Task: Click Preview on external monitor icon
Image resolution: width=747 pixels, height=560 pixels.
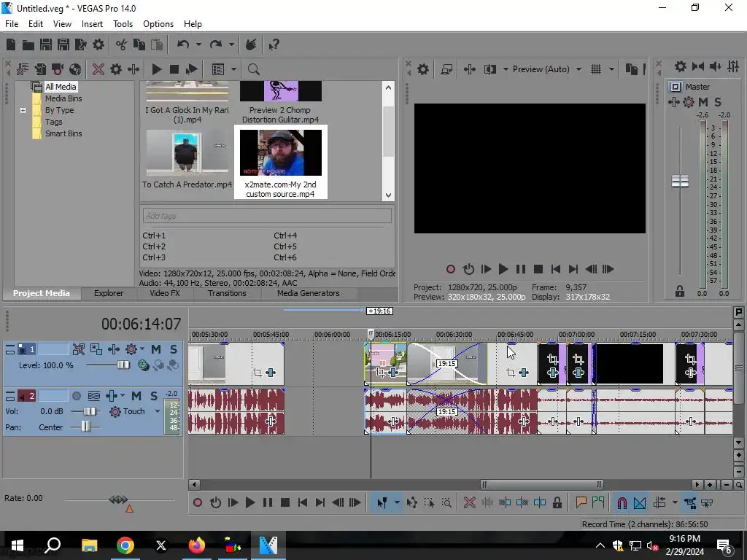Action: (446, 69)
